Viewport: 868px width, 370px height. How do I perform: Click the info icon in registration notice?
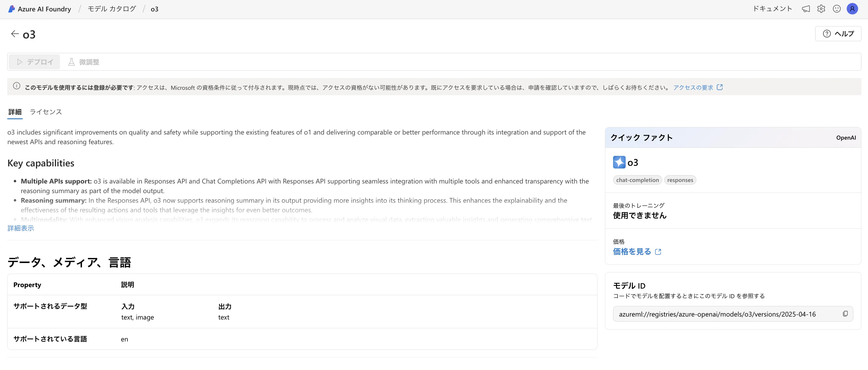click(x=16, y=86)
